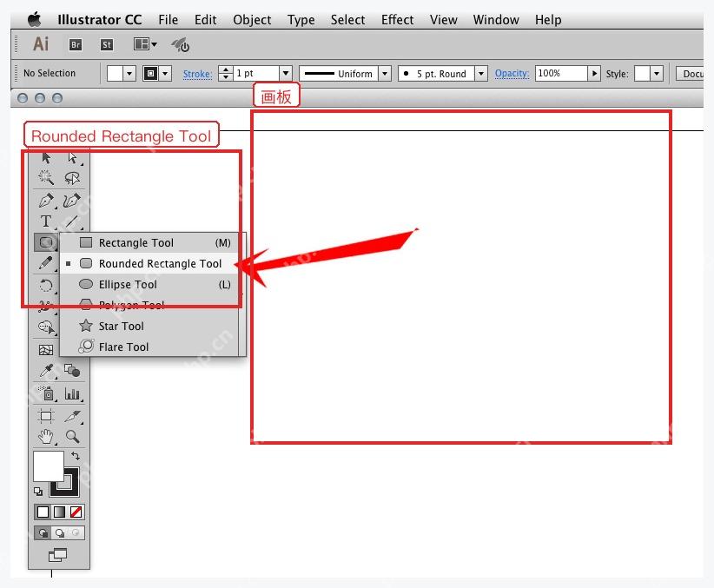Open the stroke color dropdown arrow
Screen dimensions: 714x588
point(165,73)
